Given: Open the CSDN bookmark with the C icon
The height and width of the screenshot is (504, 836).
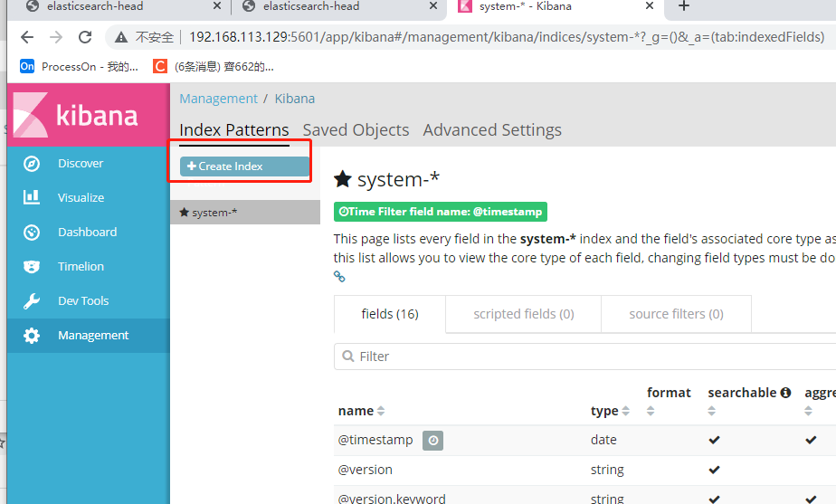Looking at the screenshot, I should click(x=214, y=66).
